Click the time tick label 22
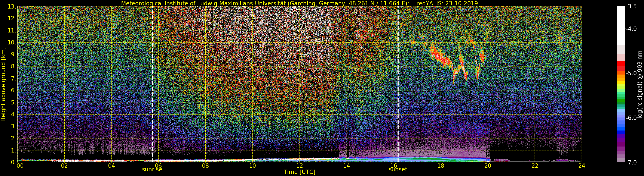The height and width of the screenshot is (176, 644). click(x=535, y=166)
